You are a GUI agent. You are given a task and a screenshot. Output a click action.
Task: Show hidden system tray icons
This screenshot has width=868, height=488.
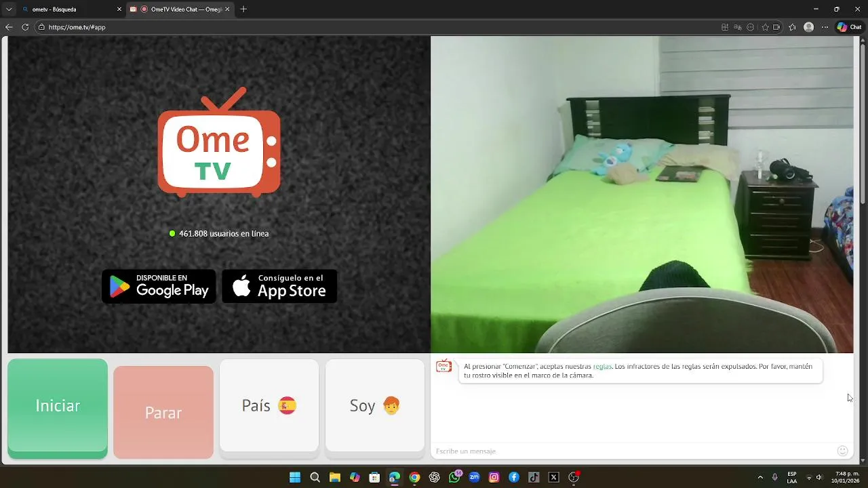coord(760,477)
